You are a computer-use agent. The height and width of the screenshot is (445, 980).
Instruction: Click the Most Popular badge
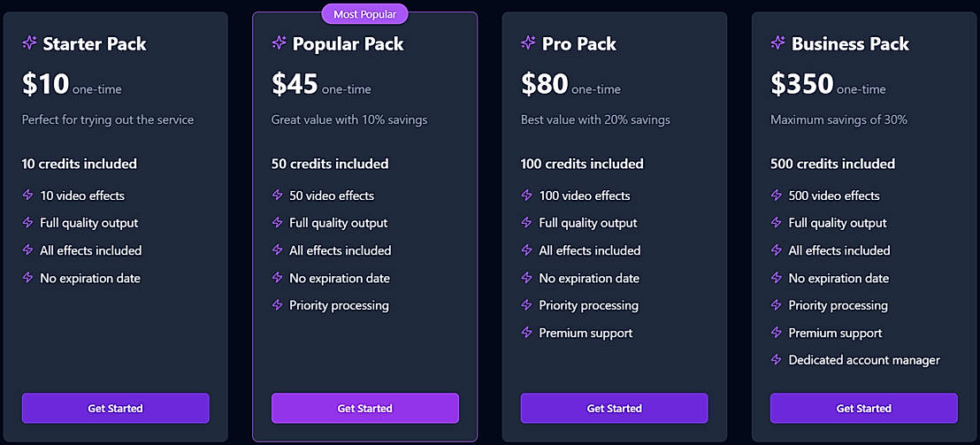364,14
